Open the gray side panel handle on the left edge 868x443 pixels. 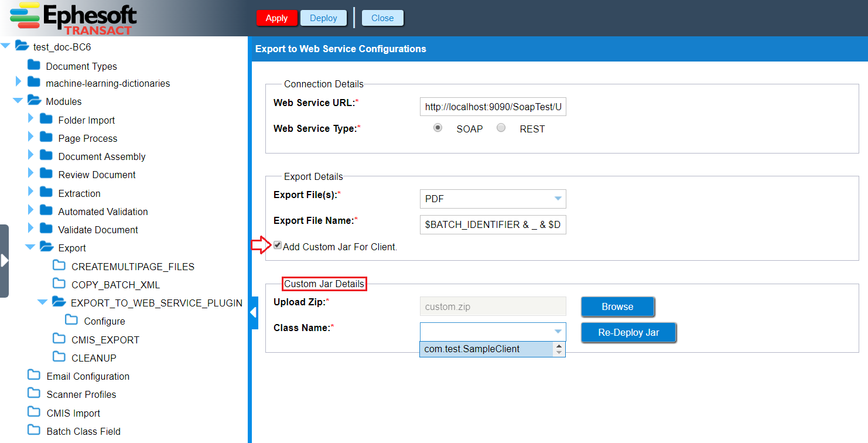click(x=4, y=261)
